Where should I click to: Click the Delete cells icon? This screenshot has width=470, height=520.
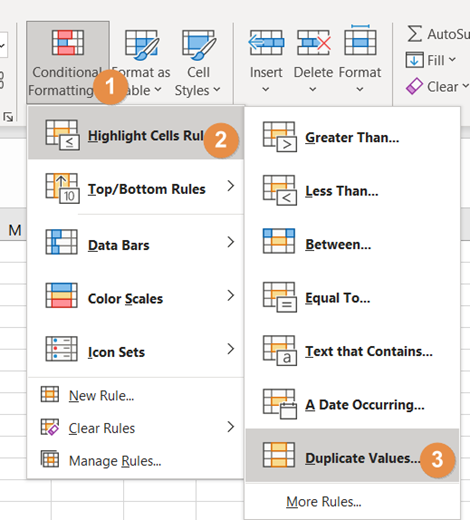314,43
